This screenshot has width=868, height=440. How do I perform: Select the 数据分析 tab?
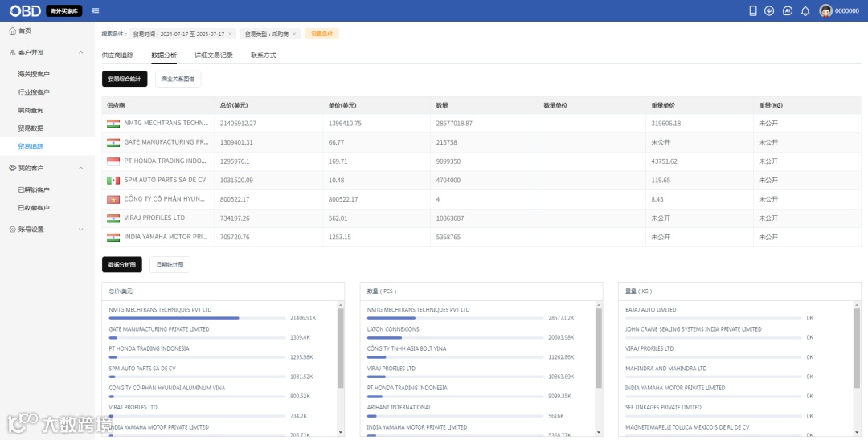(164, 55)
